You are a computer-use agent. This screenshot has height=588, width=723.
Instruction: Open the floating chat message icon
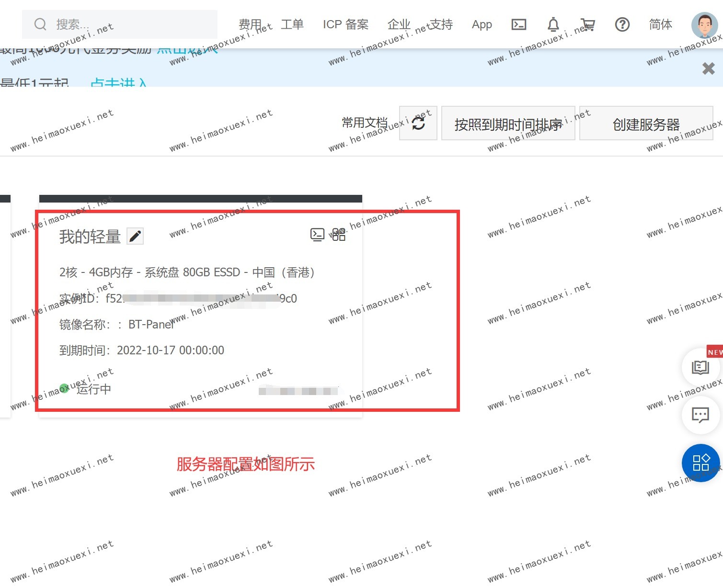[x=700, y=415]
